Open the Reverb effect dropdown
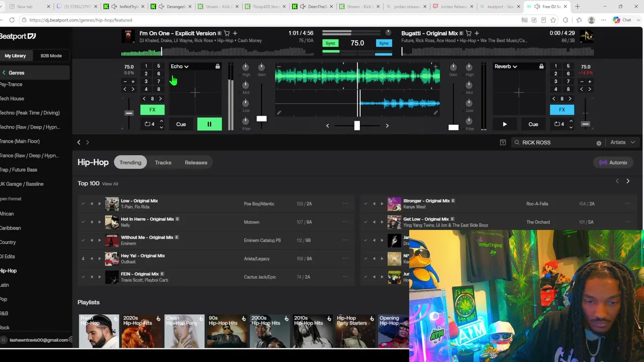The height and width of the screenshot is (362, 644). (506, 66)
